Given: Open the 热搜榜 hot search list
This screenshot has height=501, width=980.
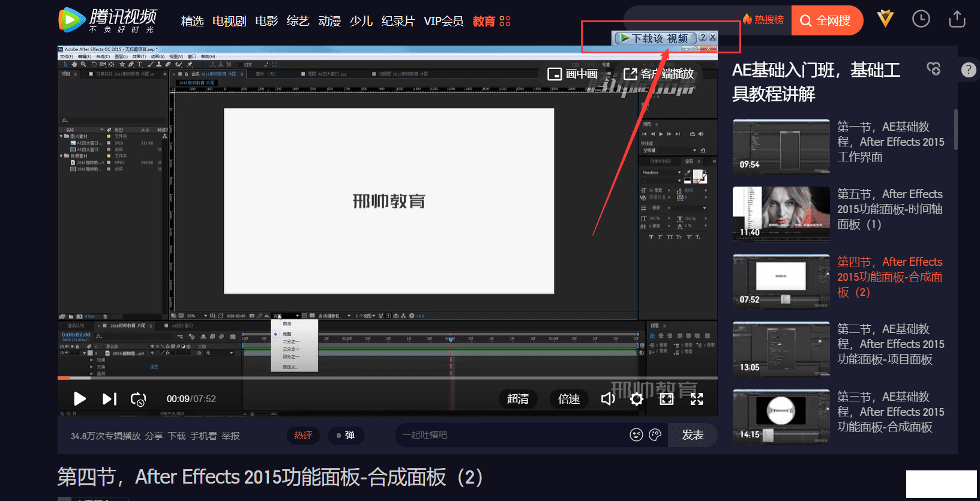Looking at the screenshot, I should 763,20.
